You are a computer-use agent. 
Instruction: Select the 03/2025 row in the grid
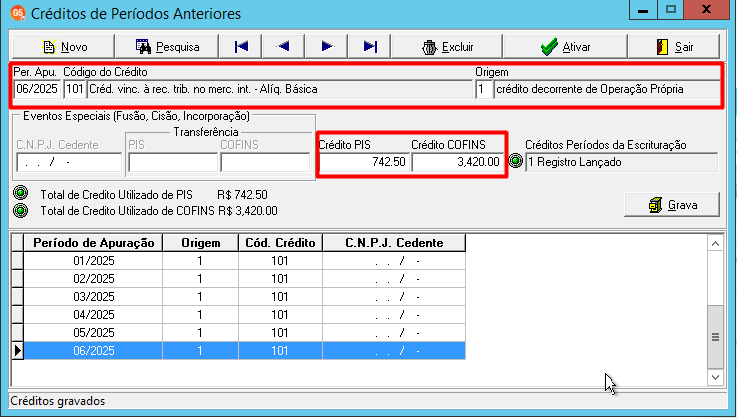pyautogui.click(x=238, y=297)
